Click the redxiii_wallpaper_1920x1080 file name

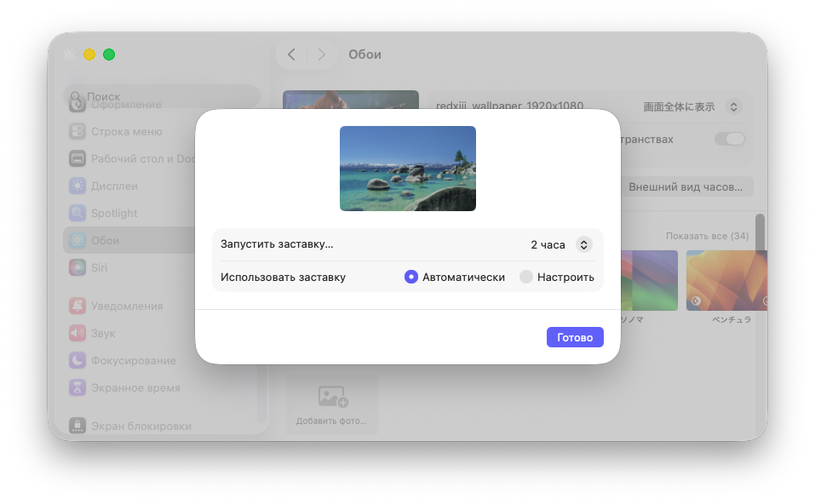pos(509,106)
